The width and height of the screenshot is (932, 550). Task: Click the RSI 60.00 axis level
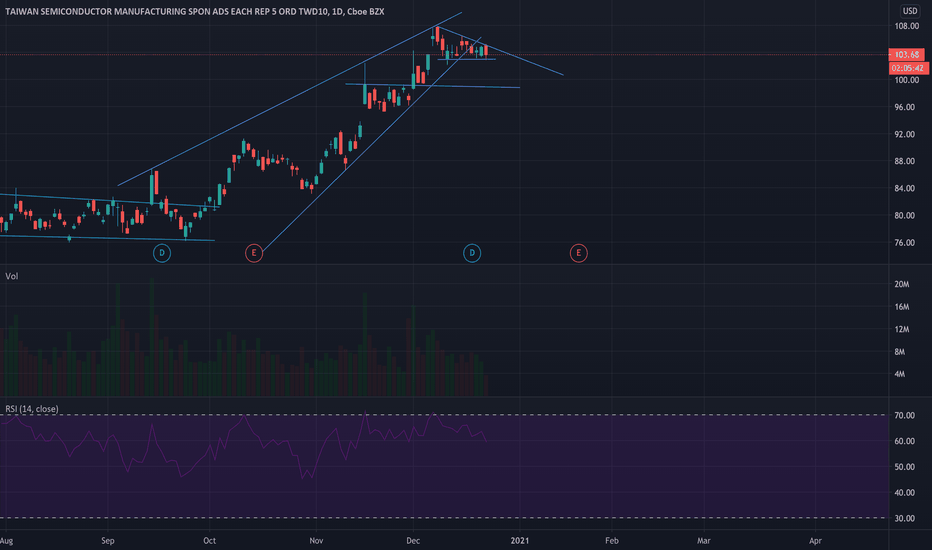pos(905,441)
